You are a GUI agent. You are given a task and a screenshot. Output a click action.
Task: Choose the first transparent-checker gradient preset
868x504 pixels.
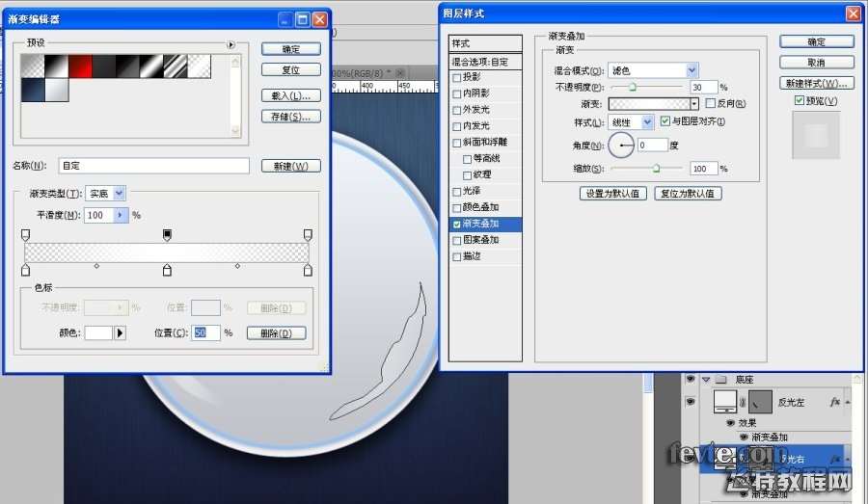click(x=33, y=66)
